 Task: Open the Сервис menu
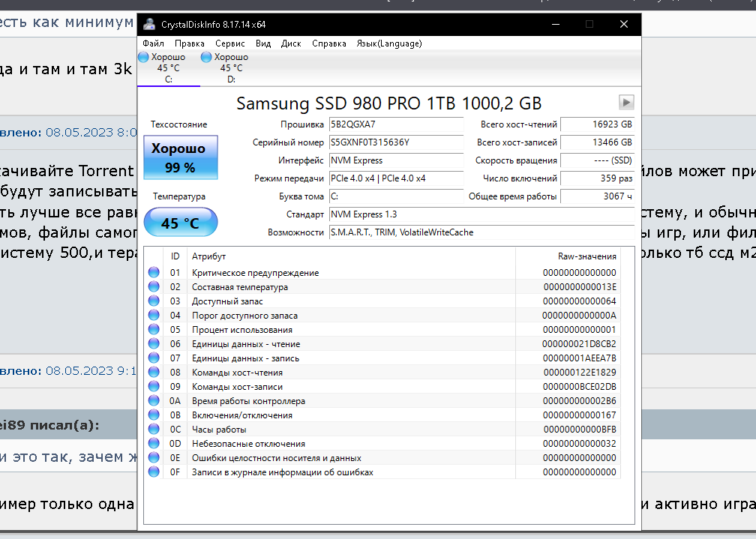coord(230,43)
